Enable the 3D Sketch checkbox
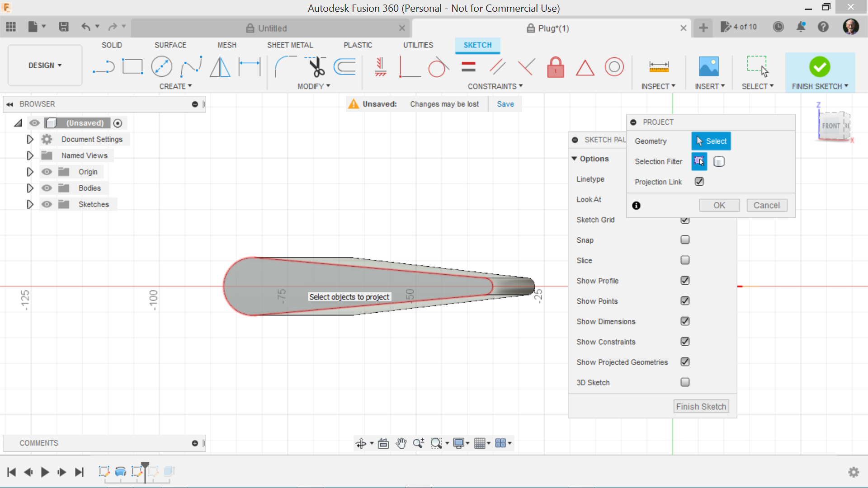Image resolution: width=868 pixels, height=488 pixels. coord(685,382)
